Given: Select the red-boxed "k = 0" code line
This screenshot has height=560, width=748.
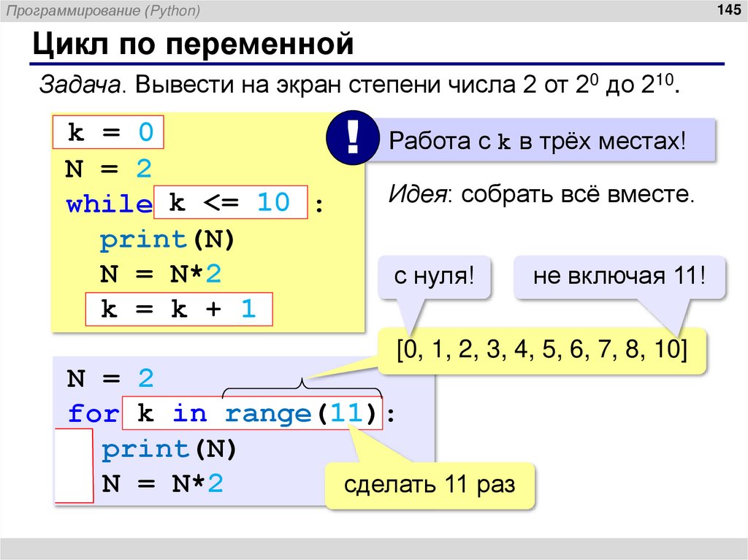Looking at the screenshot, I should click(x=108, y=132).
